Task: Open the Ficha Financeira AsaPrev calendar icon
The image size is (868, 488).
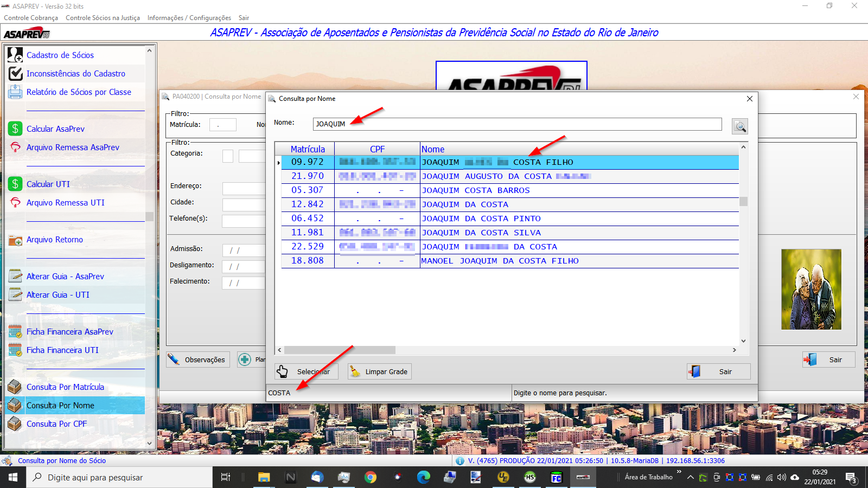Action: (x=15, y=331)
